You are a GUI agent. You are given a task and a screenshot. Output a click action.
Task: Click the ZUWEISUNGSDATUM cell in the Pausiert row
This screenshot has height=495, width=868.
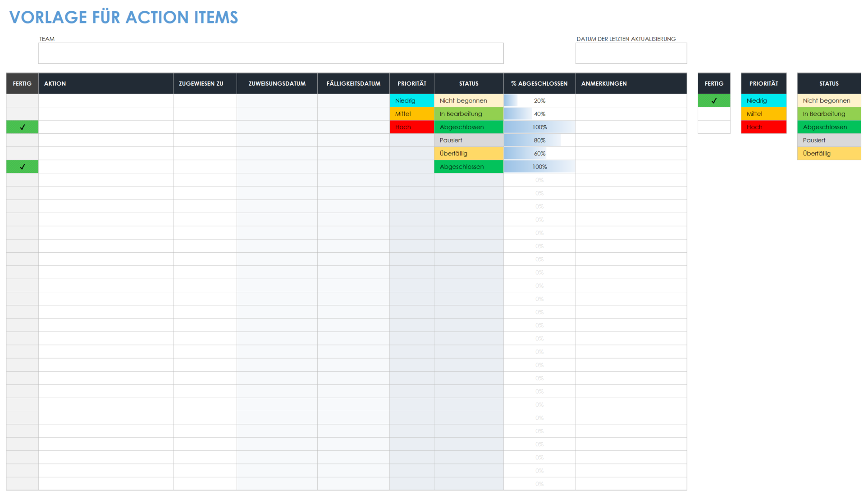point(277,140)
